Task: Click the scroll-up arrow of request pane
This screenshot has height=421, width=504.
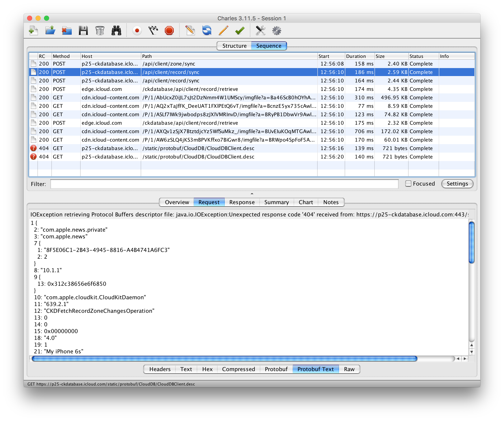Action: coord(471,345)
